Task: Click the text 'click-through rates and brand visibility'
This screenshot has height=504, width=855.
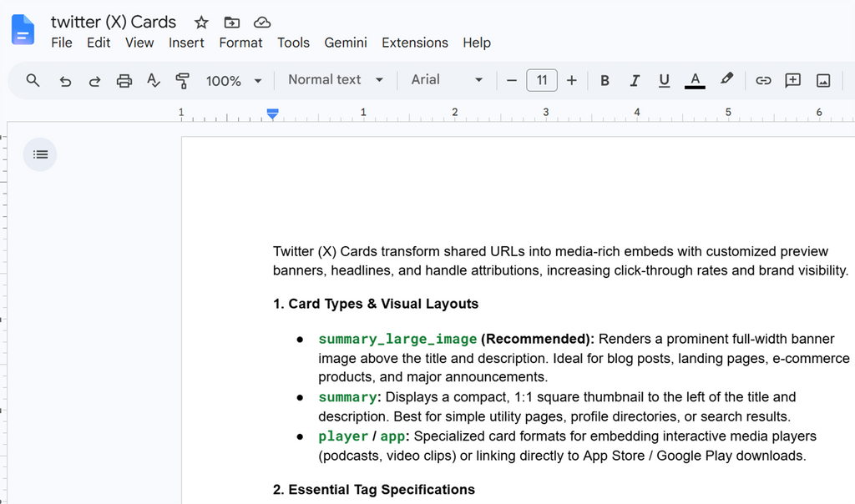Action: tap(730, 271)
